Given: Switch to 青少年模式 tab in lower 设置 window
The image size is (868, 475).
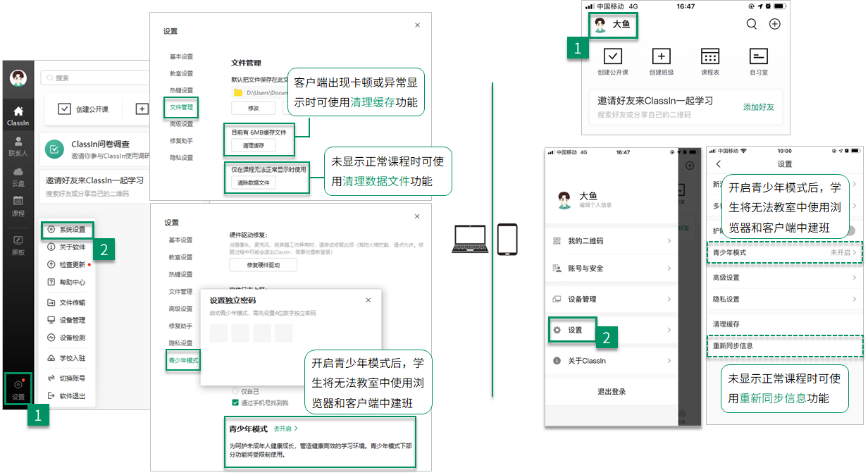Looking at the screenshot, I should coord(183,360).
